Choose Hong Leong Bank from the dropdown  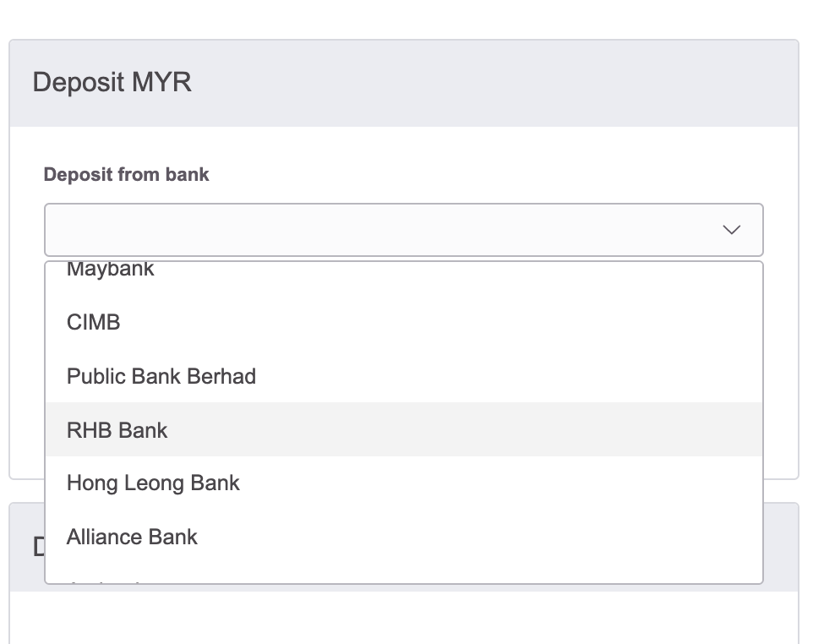click(x=403, y=483)
